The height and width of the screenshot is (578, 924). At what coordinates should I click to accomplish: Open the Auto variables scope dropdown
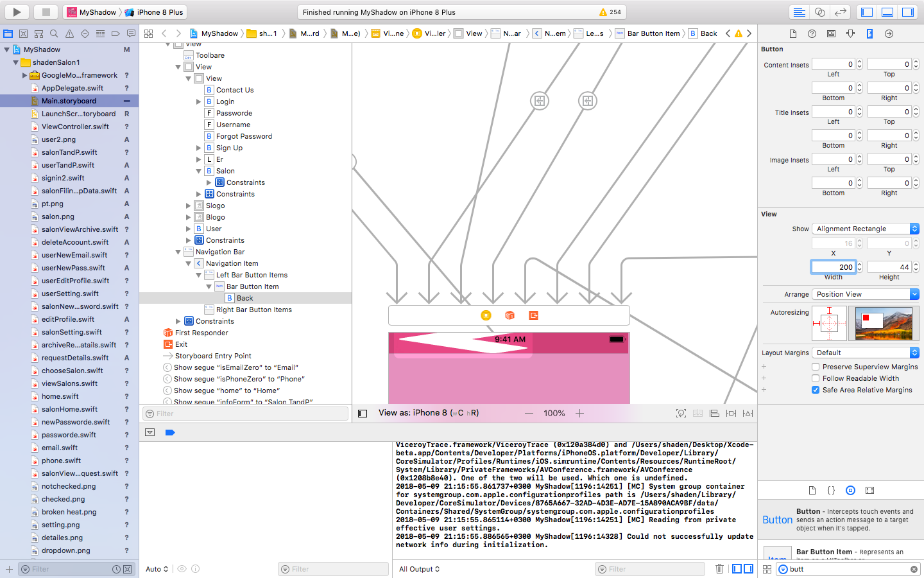pyautogui.click(x=157, y=569)
